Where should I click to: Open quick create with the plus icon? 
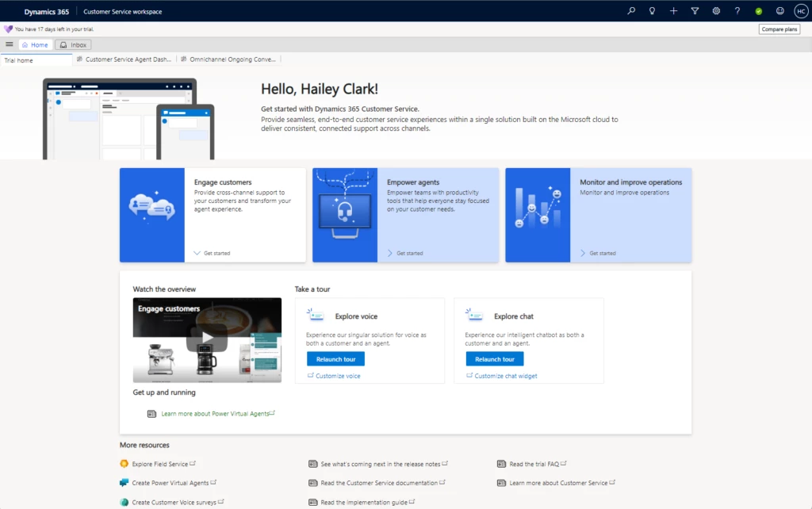(672, 11)
